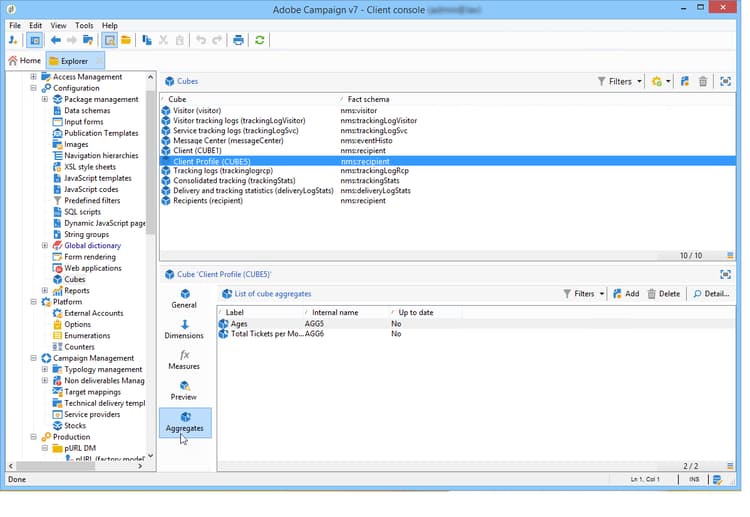Click Delete button in aggregates list
The width and height of the screenshot is (750, 517).
664,294
